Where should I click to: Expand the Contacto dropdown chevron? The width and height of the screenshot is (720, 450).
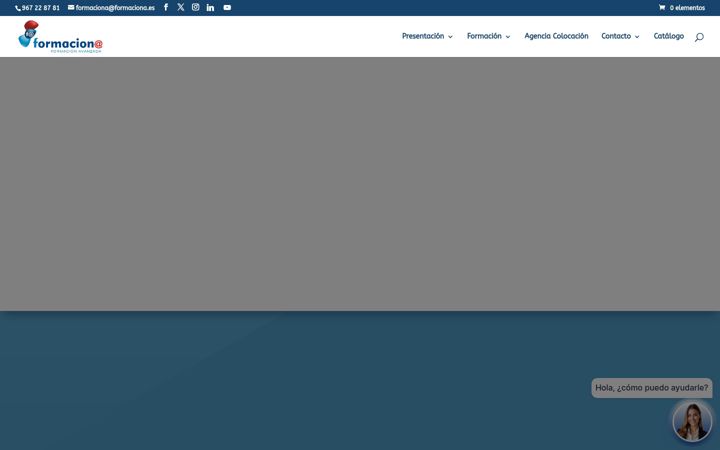coord(637,37)
